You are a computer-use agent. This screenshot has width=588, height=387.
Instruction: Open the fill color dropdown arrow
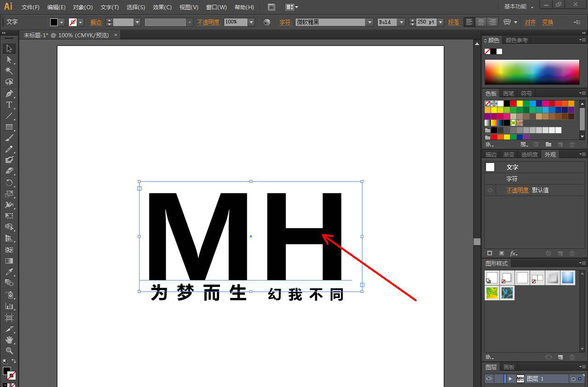[x=62, y=22]
